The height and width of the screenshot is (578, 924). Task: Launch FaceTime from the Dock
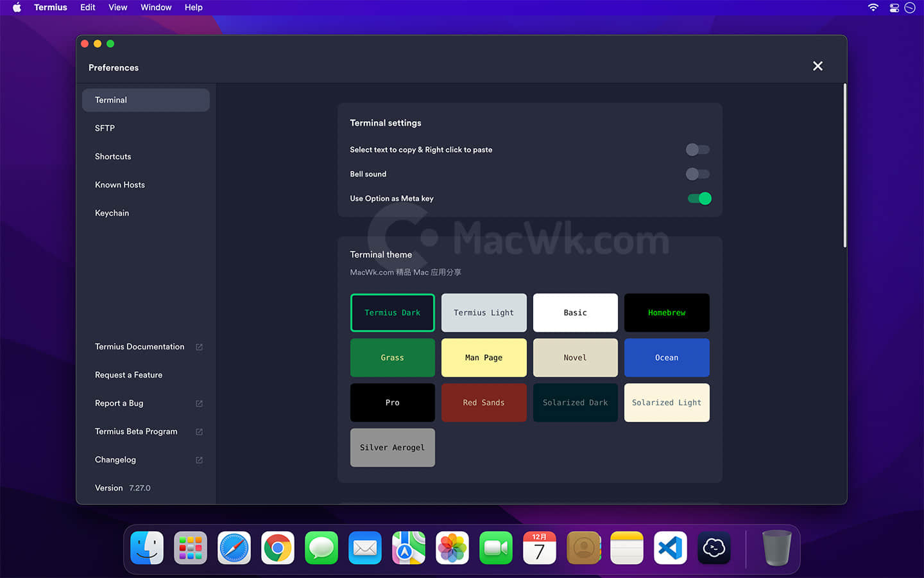click(x=496, y=548)
